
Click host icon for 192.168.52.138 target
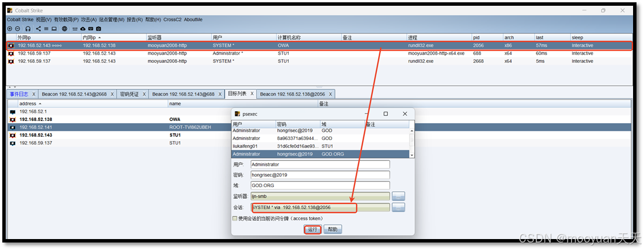pyautogui.click(x=13, y=120)
